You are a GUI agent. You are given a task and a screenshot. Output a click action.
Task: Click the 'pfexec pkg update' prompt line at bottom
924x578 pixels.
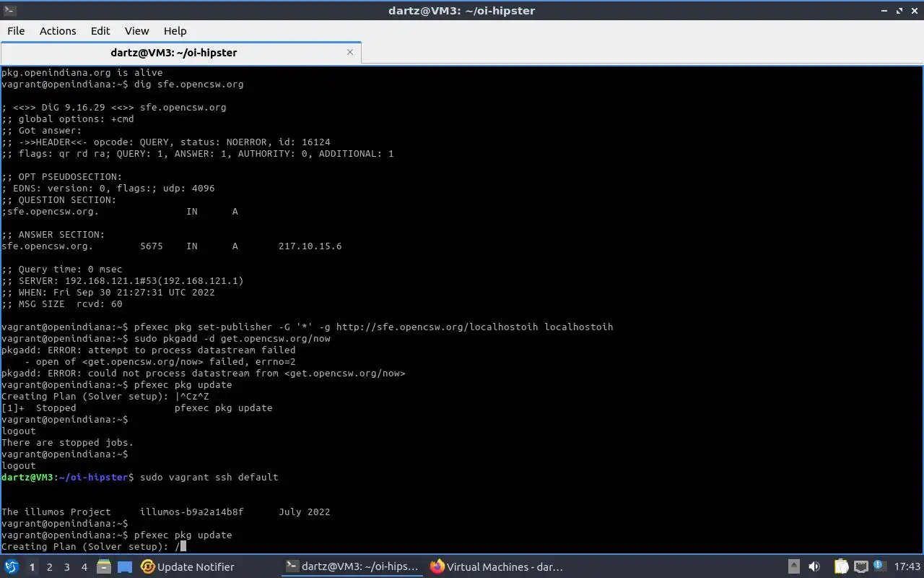click(117, 535)
